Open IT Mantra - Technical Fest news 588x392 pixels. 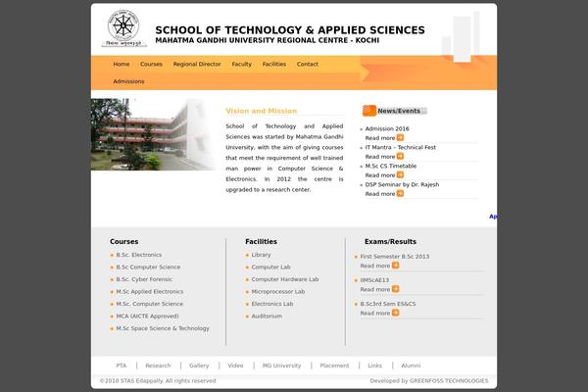click(401, 147)
